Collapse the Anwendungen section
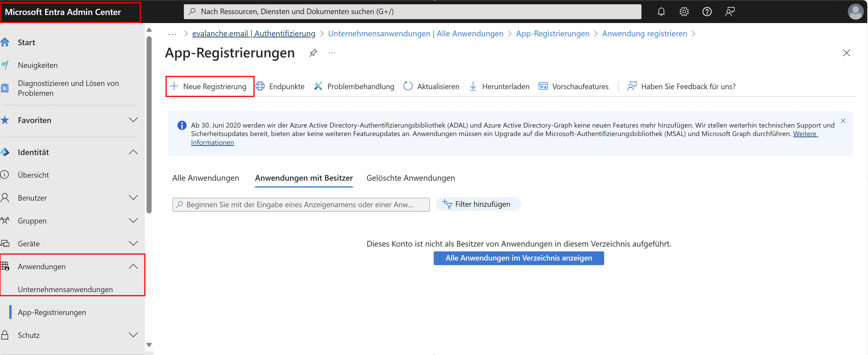The image size is (868, 355). coord(133,266)
